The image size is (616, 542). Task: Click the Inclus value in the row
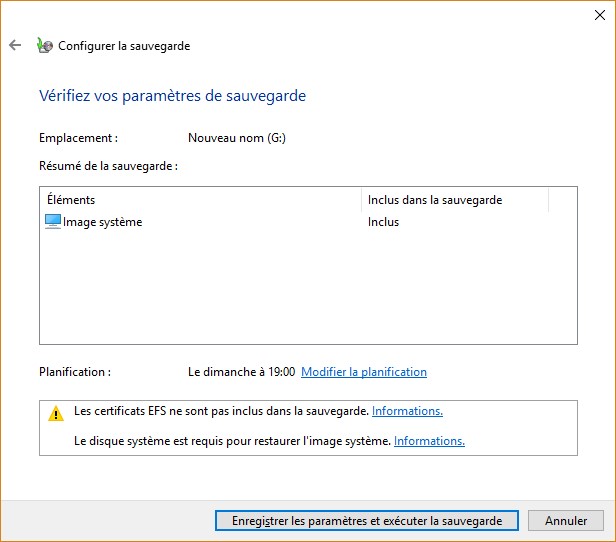click(x=383, y=222)
